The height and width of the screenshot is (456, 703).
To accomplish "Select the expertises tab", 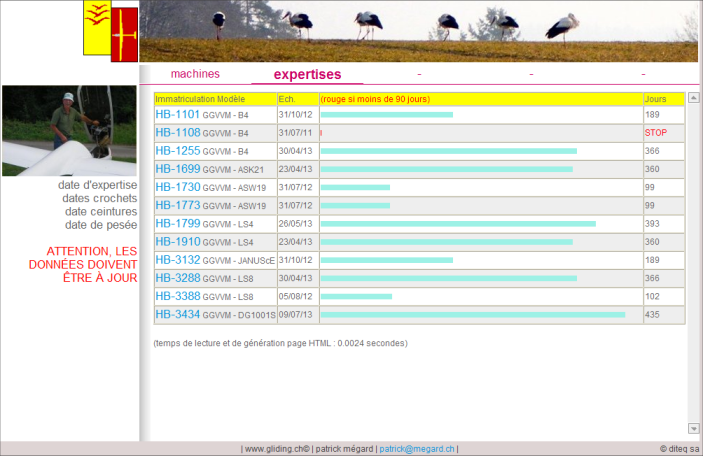I will tap(307, 74).
